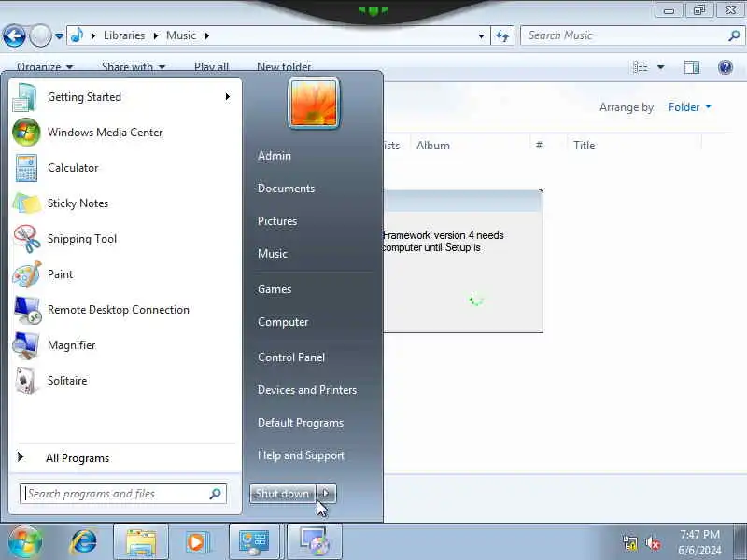Click the muted volume tray icon
747x560 pixels.
coord(653,543)
